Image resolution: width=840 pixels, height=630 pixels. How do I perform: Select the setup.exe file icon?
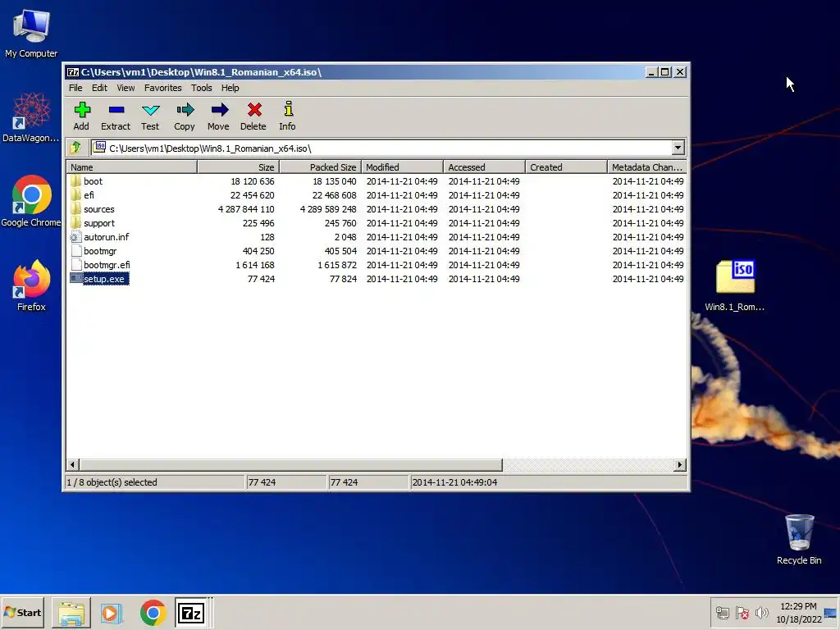[75, 279]
